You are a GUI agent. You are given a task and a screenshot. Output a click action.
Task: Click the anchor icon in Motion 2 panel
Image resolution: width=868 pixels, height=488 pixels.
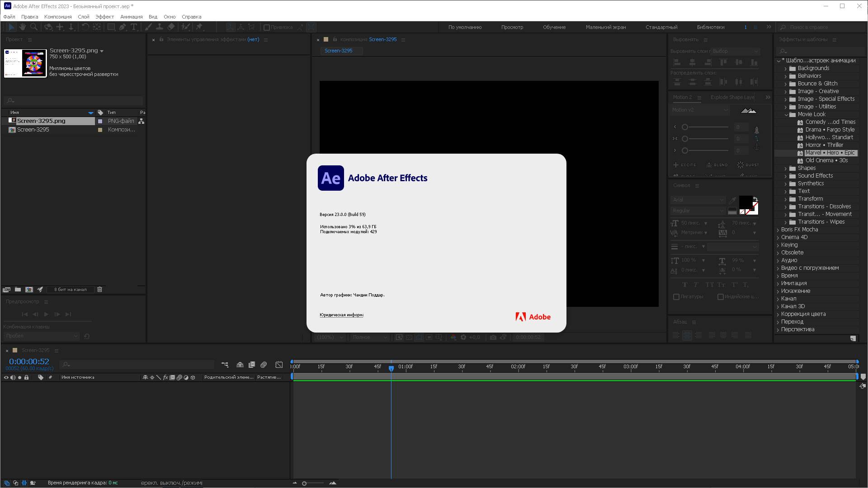click(x=756, y=147)
